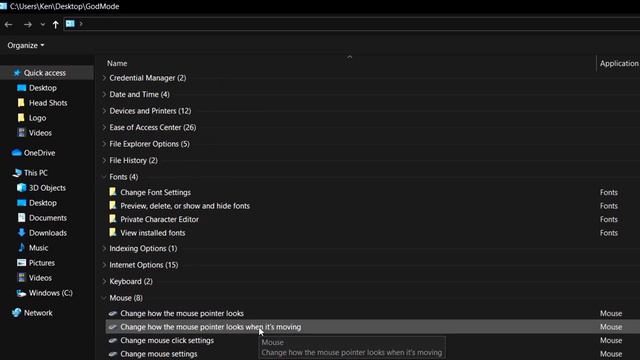Click Change Font Settings icon
640x360 pixels.
click(113, 192)
